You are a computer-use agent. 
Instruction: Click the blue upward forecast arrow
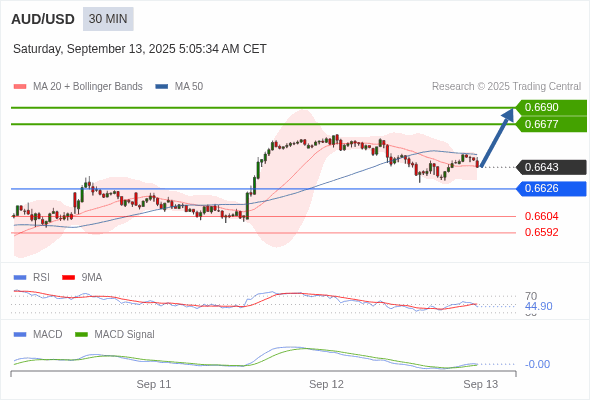pyautogui.click(x=497, y=138)
